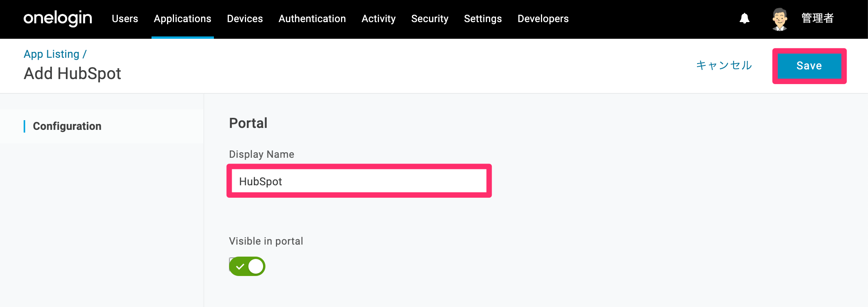Click the admin user avatar
Screen dimensions: 868x307
pyautogui.click(x=780, y=19)
